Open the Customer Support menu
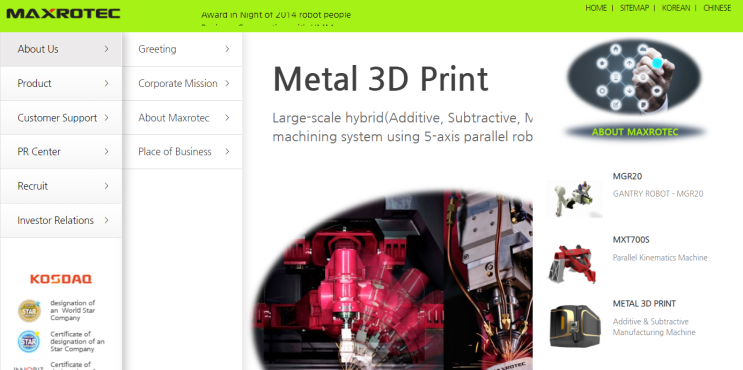743x370 pixels. (61, 118)
